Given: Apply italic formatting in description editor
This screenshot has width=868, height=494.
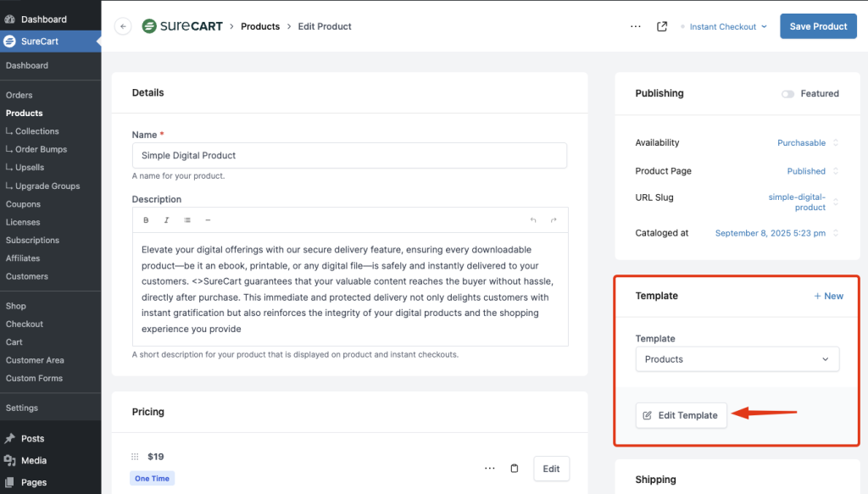Looking at the screenshot, I should 166,220.
